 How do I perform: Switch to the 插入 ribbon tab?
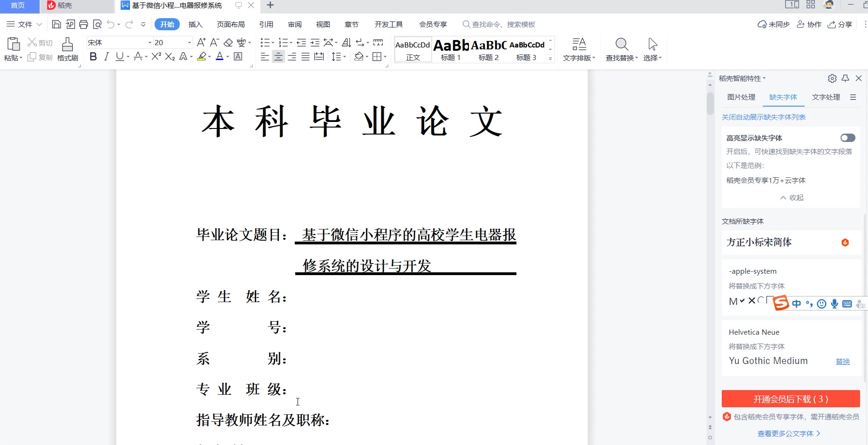click(x=196, y=24)
